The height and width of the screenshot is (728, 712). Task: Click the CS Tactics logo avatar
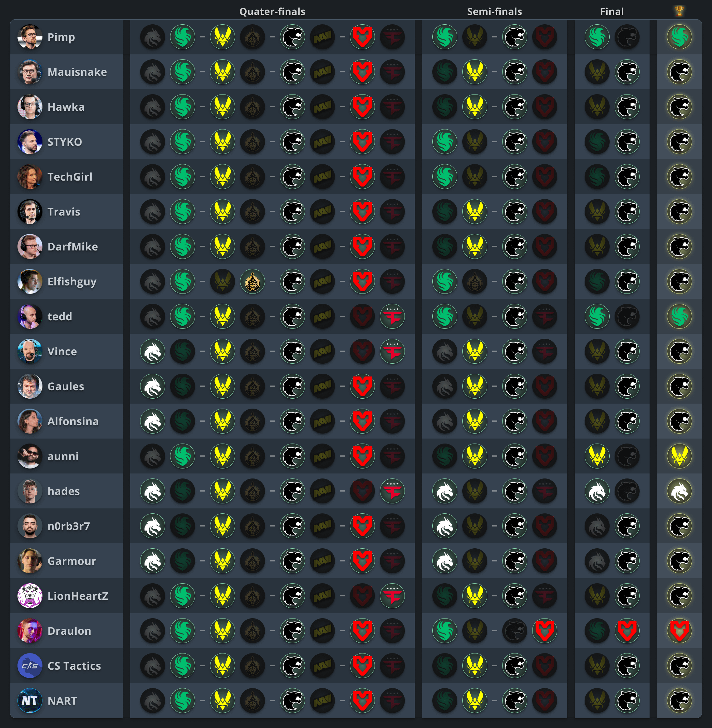(x=30, y=666)
